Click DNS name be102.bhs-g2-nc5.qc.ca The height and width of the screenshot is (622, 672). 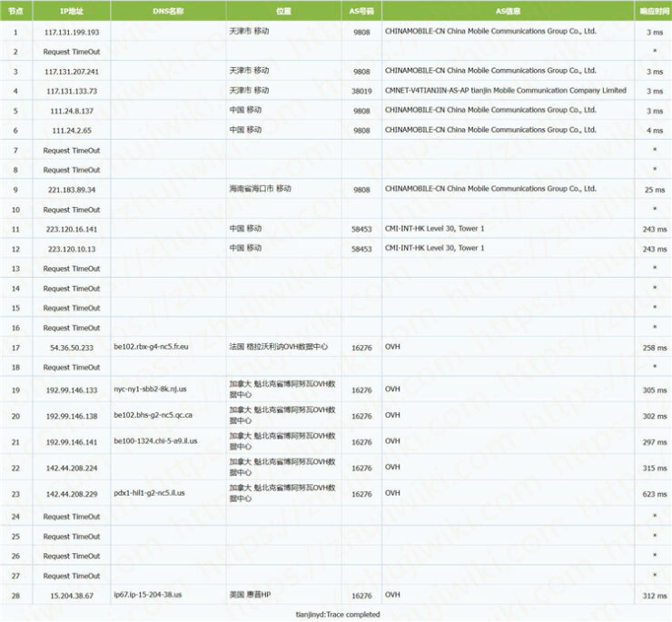[153, 415]
